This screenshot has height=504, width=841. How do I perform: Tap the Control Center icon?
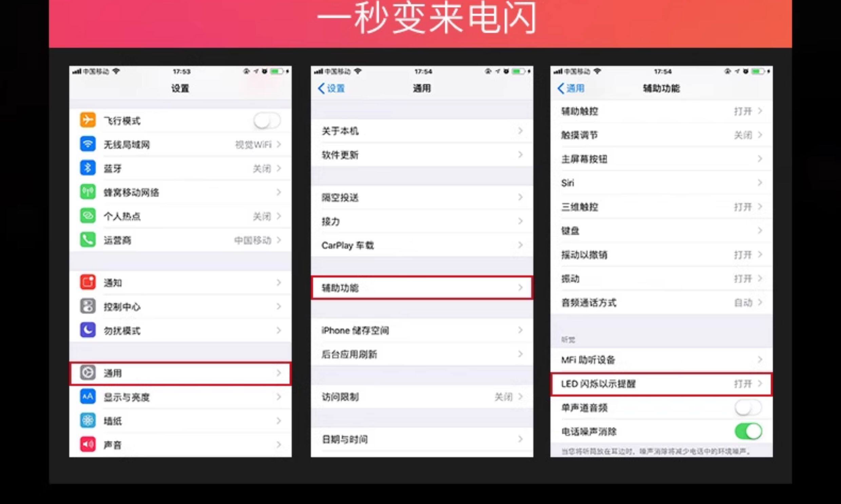coord(88,306)
